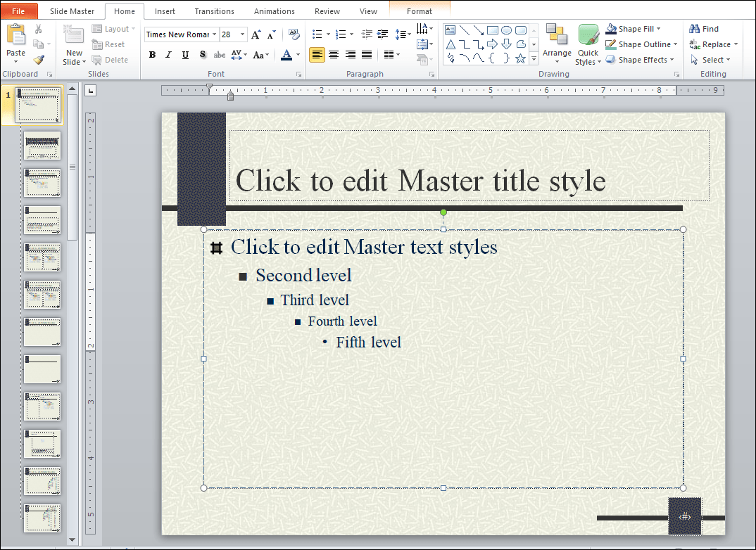
Task: Click the Cut scissors icon
Action: [39, 29]
